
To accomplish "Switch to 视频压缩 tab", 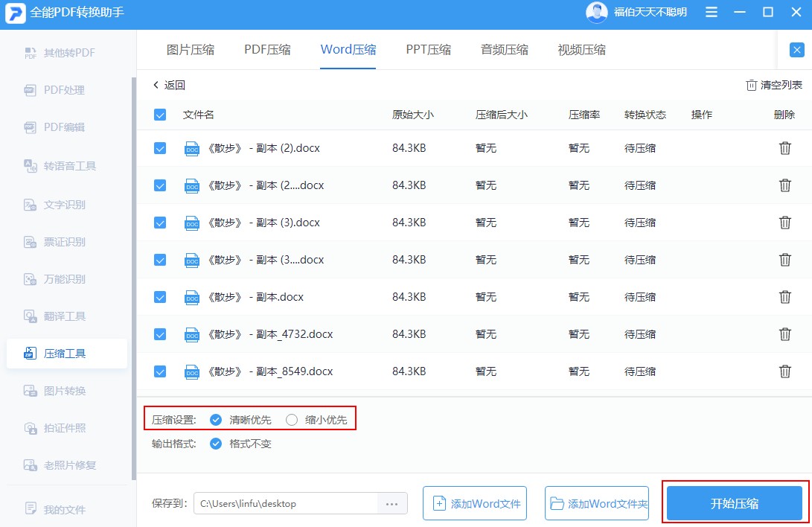I will 581,50.
